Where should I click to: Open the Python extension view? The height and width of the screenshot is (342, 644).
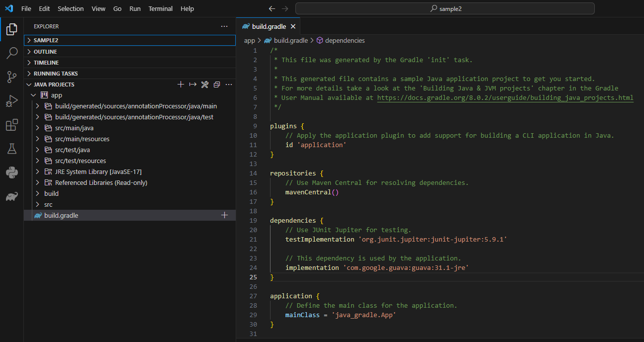(12, 172)
